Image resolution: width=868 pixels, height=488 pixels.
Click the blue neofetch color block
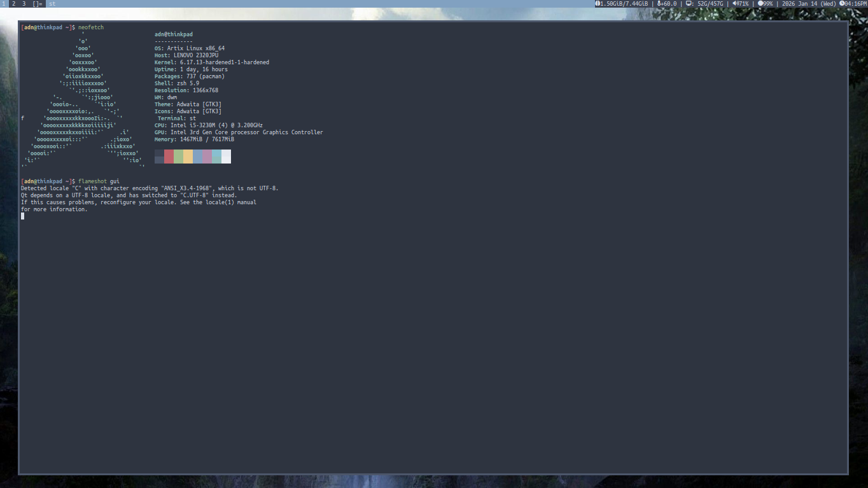pyautogui.click(x=197, y=157)
